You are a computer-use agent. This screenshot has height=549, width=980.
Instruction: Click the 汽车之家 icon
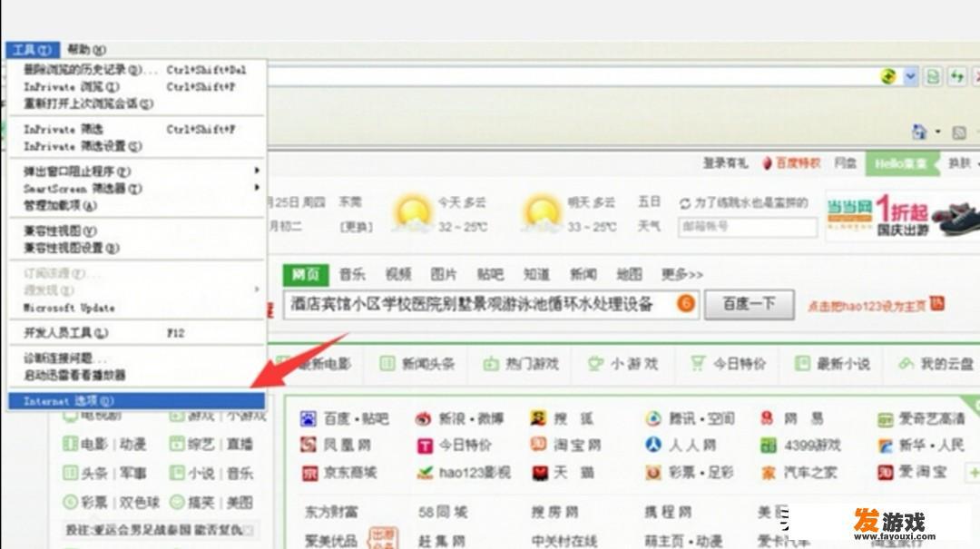(769, 473)
